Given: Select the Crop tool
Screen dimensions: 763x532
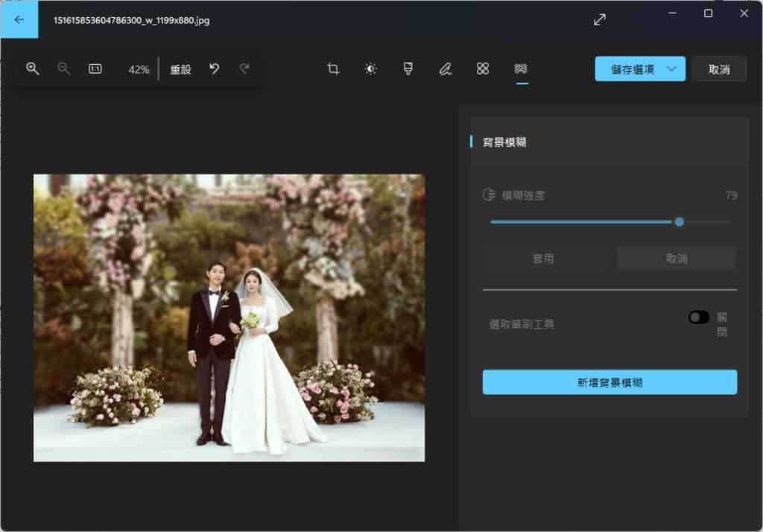Looking at the screenshot, I should [333, 69].
